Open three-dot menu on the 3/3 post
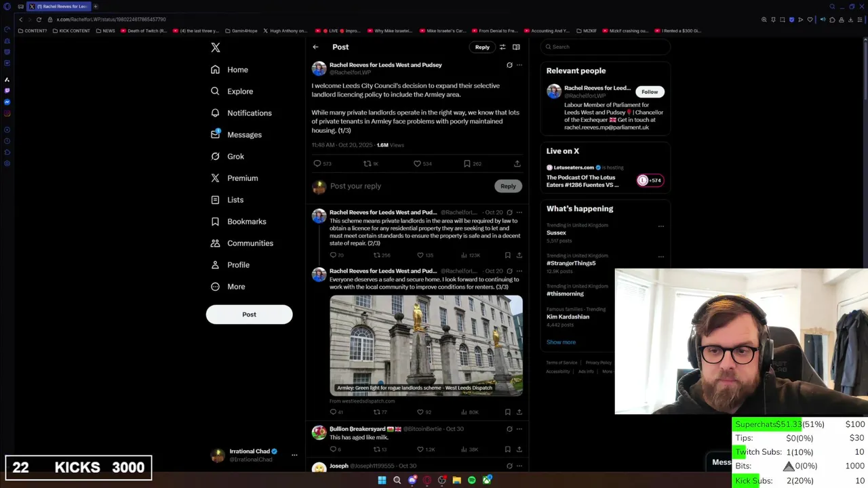The image size is (868, 488). click(x=519, y=271)
